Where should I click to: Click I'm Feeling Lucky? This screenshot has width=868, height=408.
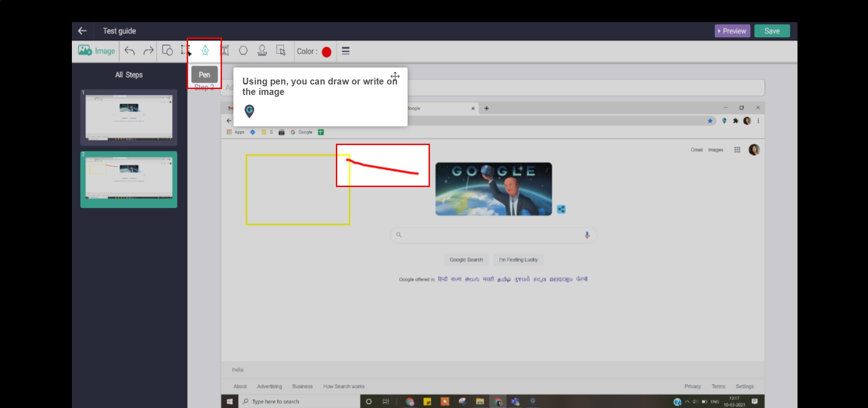click(518, 260)
